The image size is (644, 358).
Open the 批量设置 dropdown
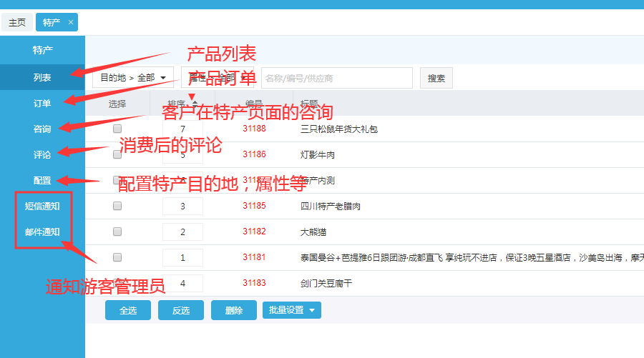pyautogui.click(x=292, y=310)
